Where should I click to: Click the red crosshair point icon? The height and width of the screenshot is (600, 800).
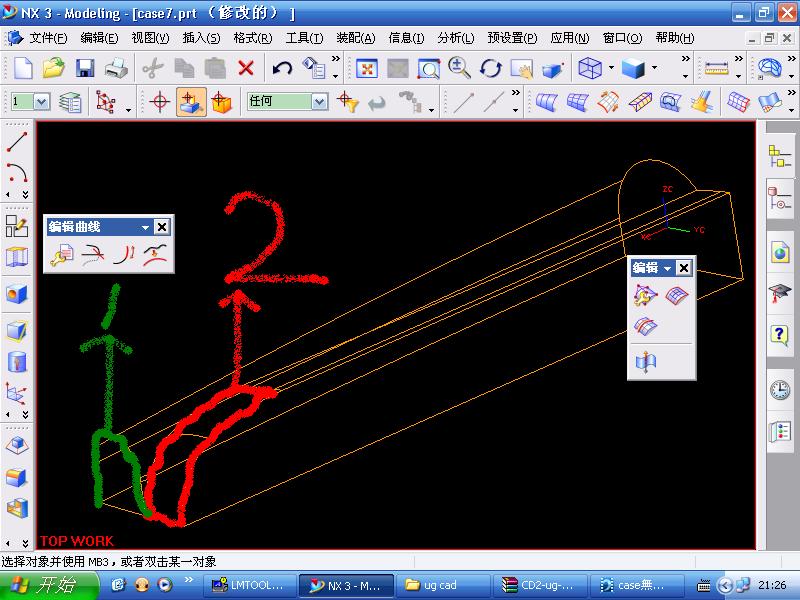click(160, 102)
